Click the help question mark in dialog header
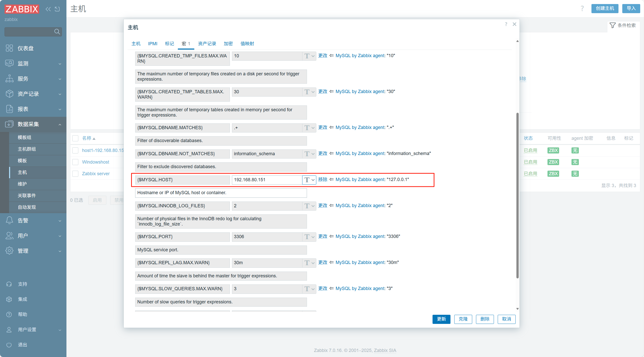Viewport: 644px width, 357px height. 506,24
